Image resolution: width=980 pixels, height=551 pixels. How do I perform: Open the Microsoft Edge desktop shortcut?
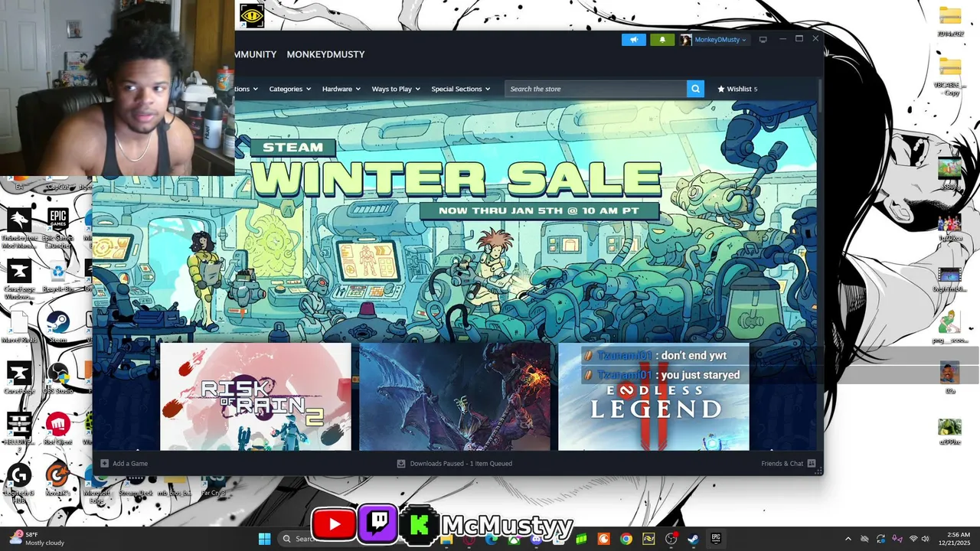(97, 482)
